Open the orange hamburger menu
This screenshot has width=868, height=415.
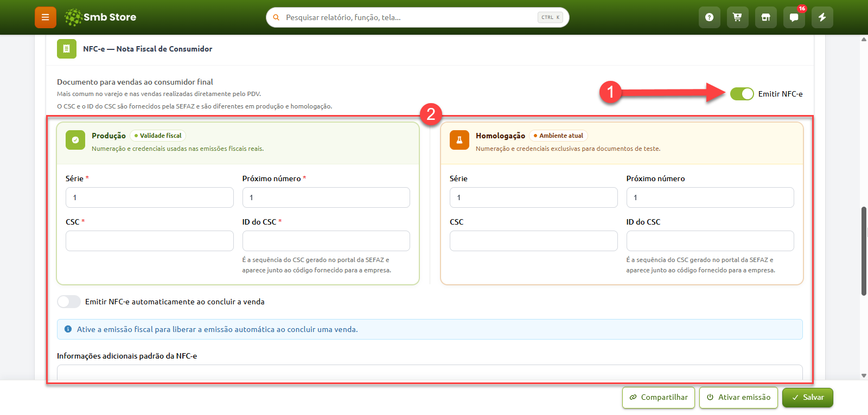(46, 17)
